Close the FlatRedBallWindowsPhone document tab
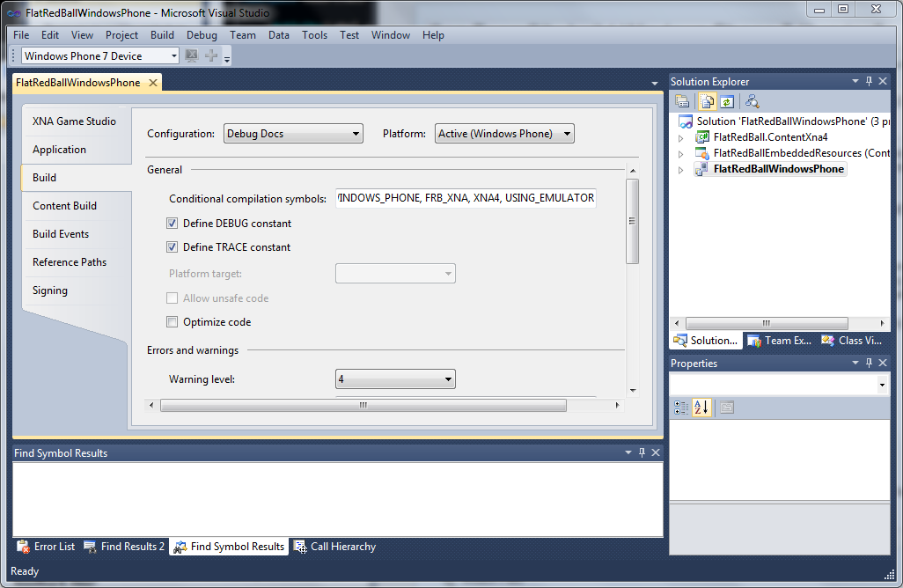The height and width of the screenshot is (588, 903). [x=153, y=83]
